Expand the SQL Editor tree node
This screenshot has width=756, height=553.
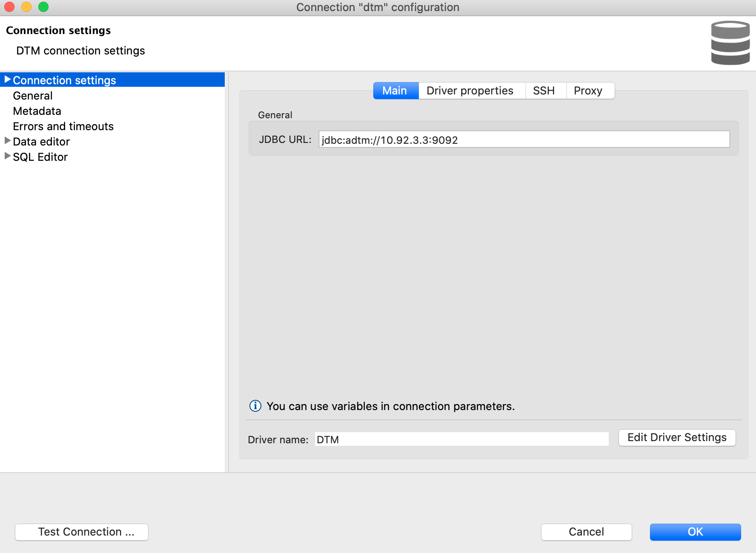click(7, 156)
